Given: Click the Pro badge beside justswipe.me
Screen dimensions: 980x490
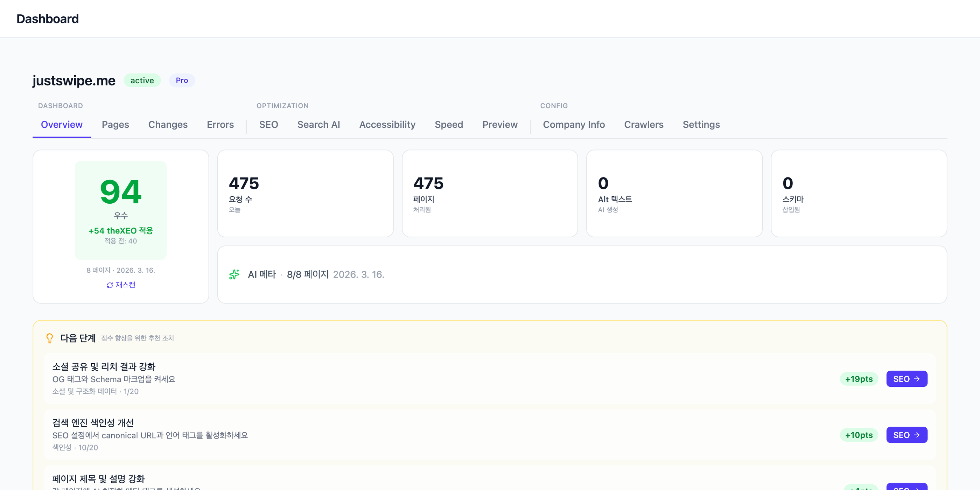Looking at the screenshot, I should click(x=182, y=80).
